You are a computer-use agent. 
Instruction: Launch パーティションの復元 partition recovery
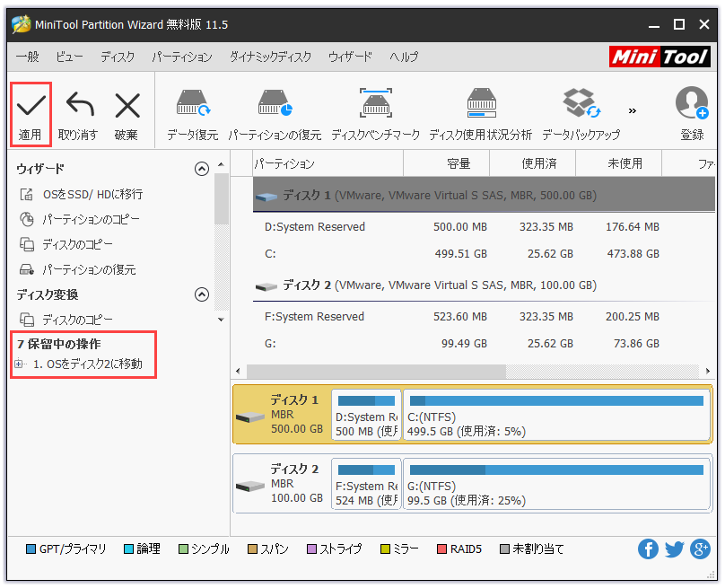point(275,115)
